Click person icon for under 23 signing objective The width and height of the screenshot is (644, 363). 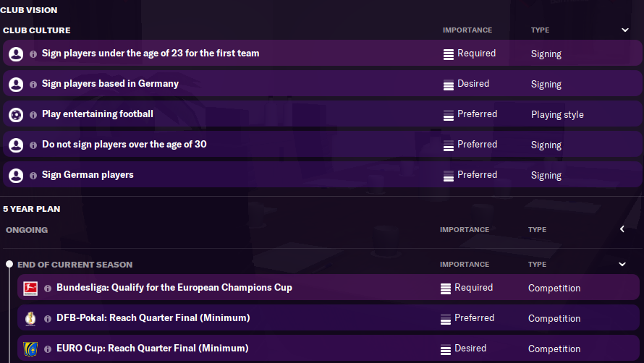[x=16, y=54]
